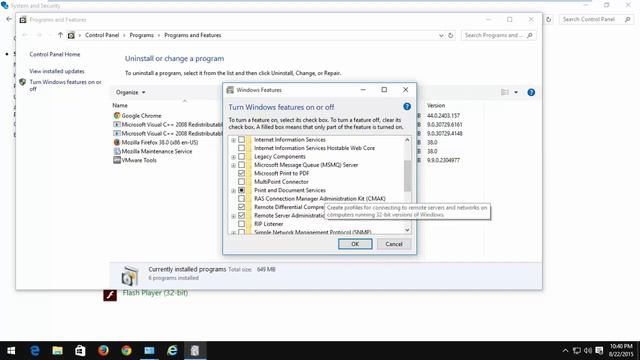Viewport: 640px width, 360px height.
Task: Check Internet Information Services Hostable Web Core
Action: (242, 148)
